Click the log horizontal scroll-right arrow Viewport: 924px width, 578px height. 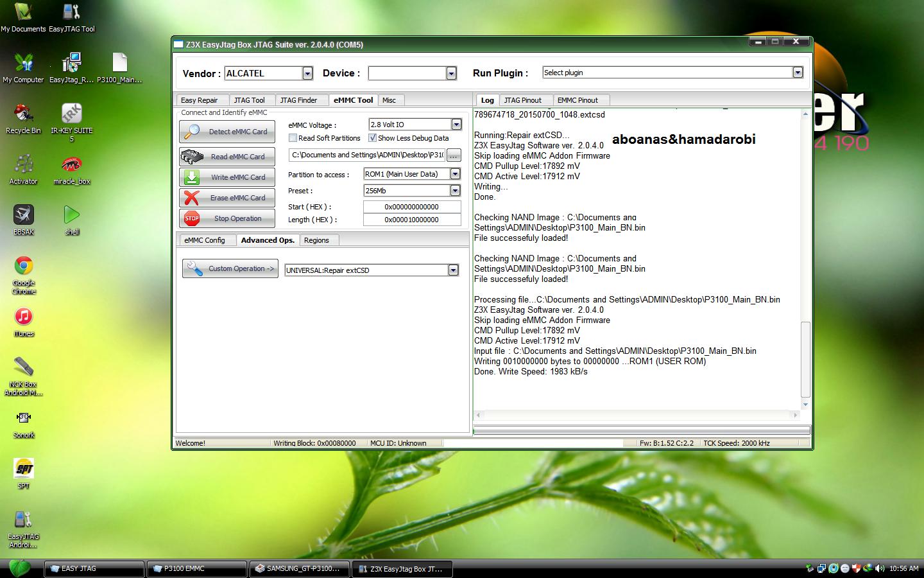795,415
